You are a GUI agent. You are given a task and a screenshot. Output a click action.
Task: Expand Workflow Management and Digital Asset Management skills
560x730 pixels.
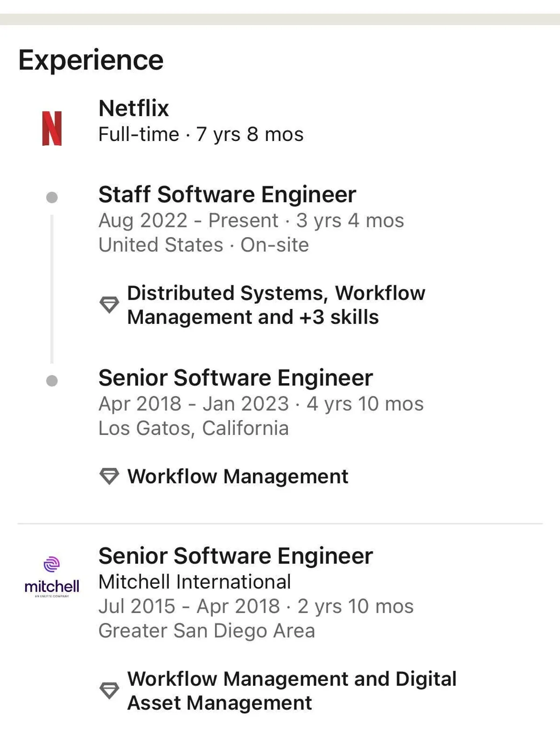[292, 691]
